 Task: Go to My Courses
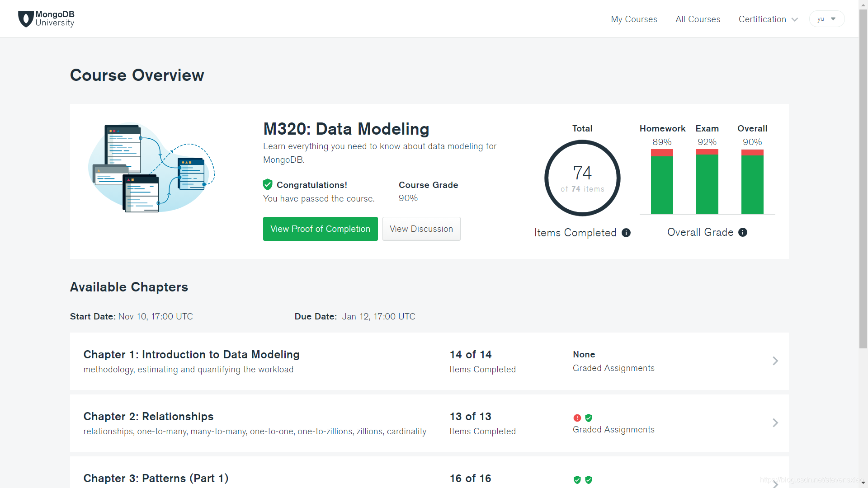point(634,19)
